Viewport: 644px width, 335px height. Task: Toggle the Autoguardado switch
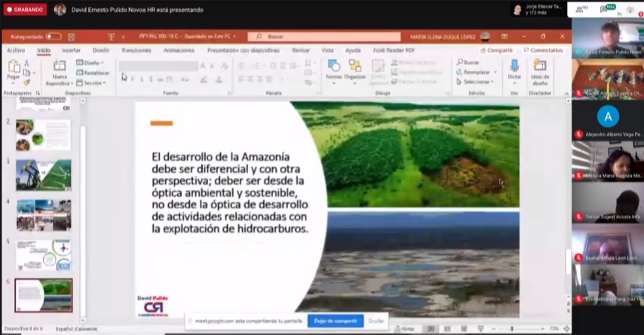tap(54, 36)
